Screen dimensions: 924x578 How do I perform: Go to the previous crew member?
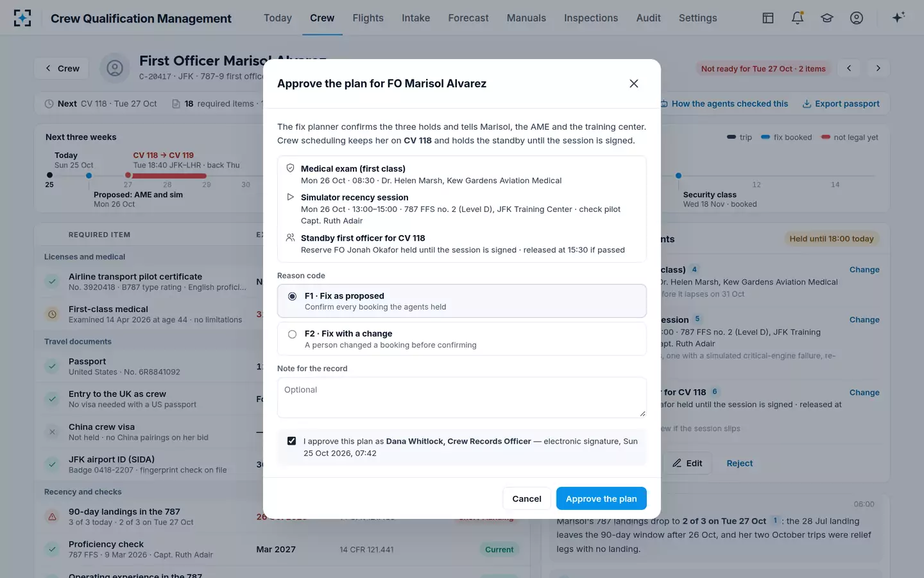[x=849, y=68]
